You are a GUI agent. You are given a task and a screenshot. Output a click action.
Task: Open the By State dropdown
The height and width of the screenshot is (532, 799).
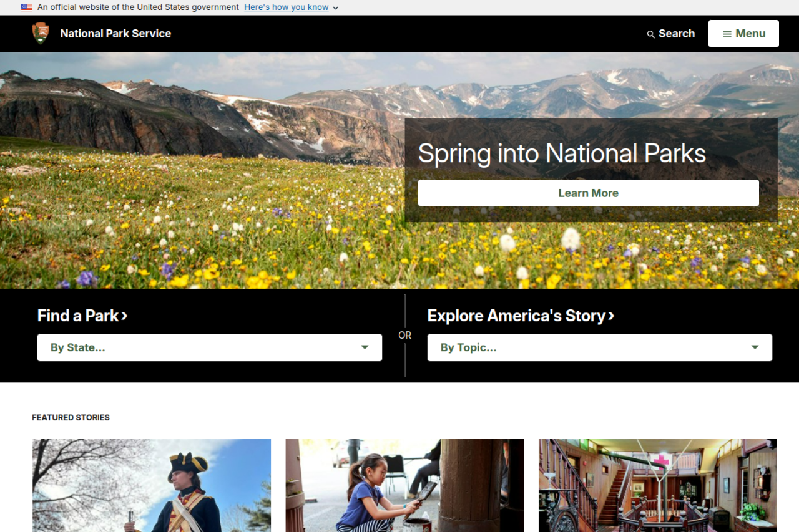(210, 347)
